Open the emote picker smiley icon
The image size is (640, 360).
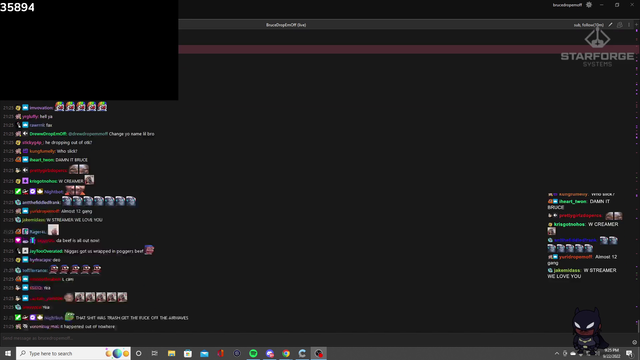[x=634, y=342]
